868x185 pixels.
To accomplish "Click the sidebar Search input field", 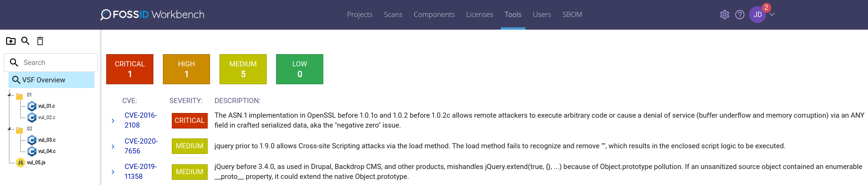I will click(51, 63).
